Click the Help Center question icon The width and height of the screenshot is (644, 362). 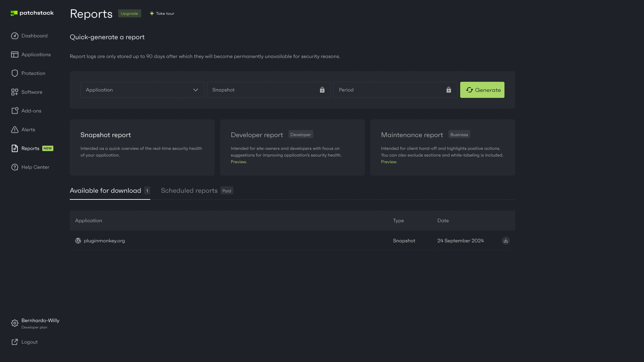tap(15, 167)
